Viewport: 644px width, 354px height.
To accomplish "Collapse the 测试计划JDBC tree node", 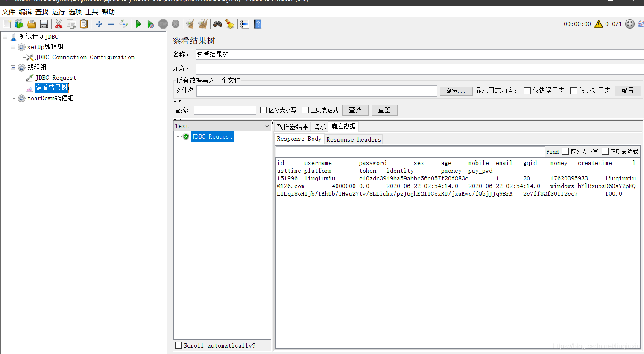I will (5, 37).
